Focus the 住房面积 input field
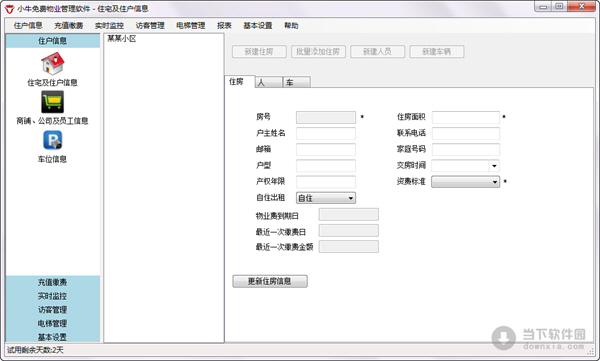Viewport: 600px width, 361px height. click(x=465, y=117)
